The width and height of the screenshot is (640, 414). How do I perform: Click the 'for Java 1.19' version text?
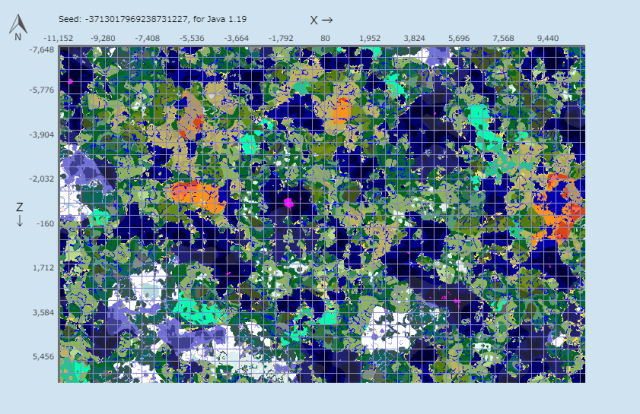coord(220,19)
